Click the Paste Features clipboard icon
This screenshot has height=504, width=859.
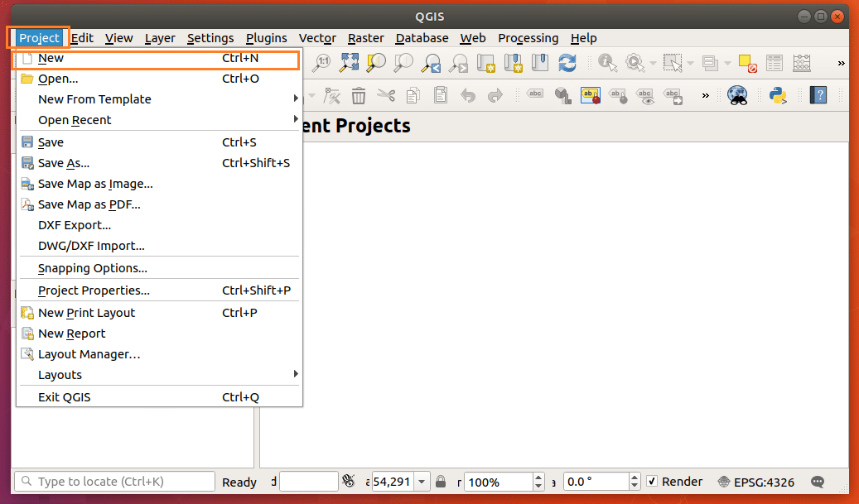[x=441, y=96]
